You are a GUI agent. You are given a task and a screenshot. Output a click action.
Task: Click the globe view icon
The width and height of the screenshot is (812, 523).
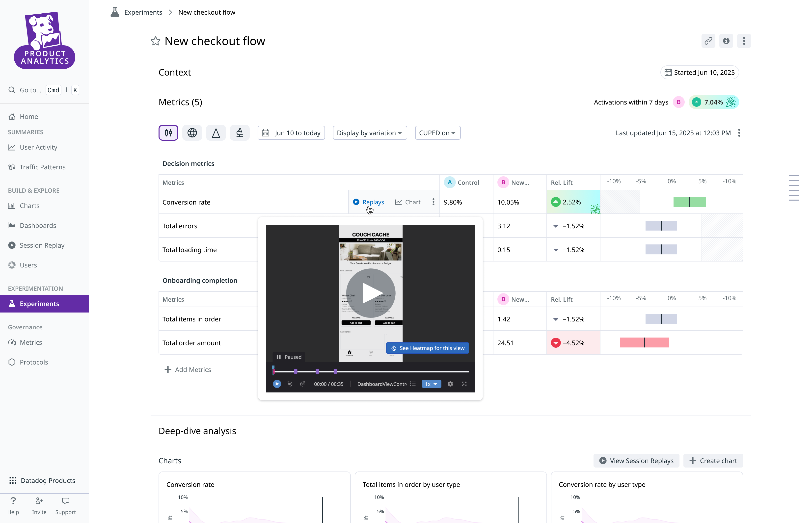192,133
